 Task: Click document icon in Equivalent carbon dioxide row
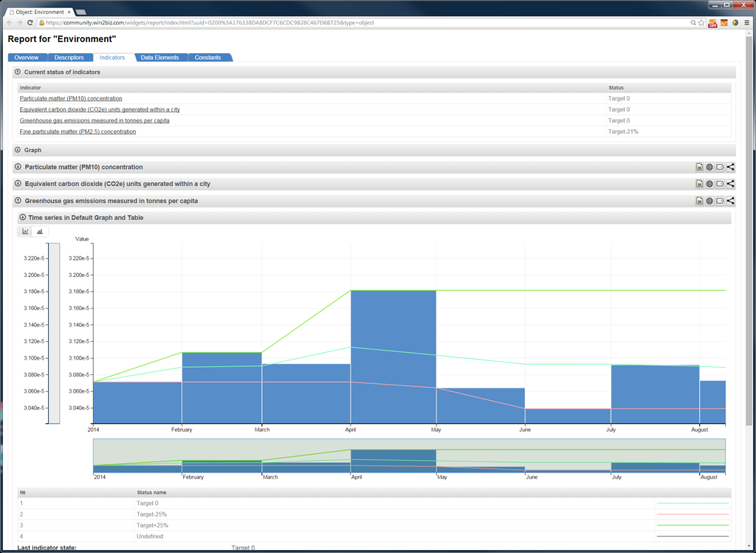click(699, 184)
